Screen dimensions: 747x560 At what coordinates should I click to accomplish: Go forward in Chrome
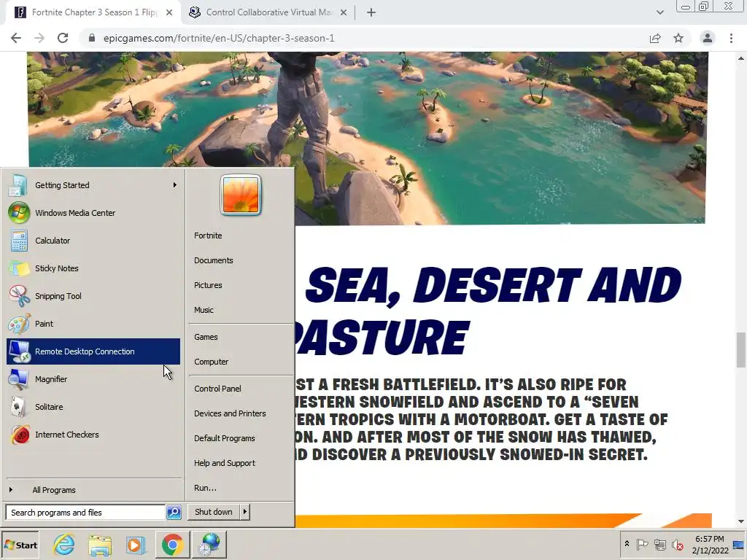click(x=39, y=38)
